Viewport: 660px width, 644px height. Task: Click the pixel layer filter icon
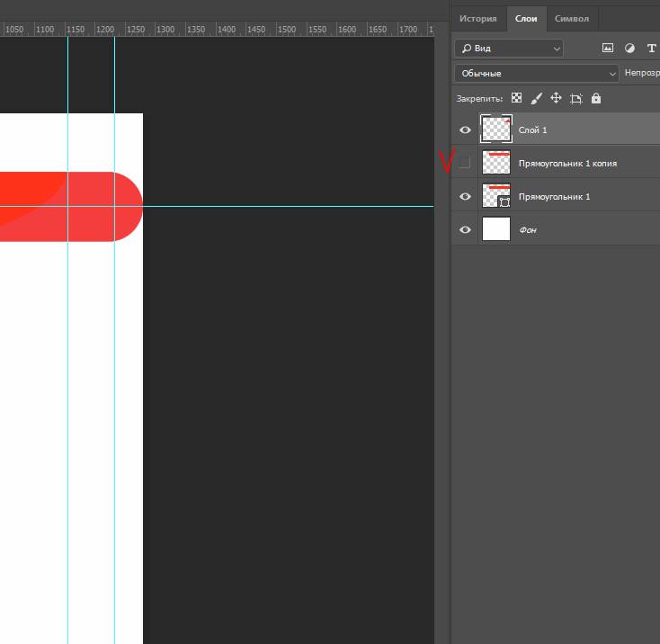pos(608,48)
